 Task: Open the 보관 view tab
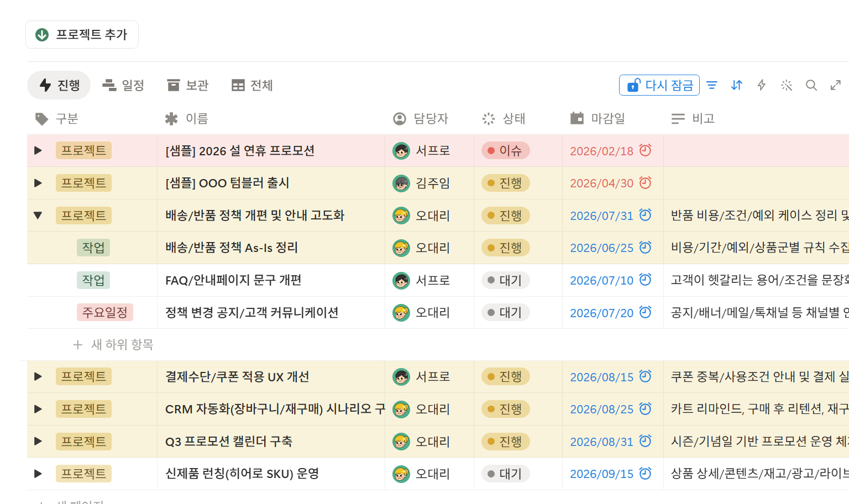188,85
